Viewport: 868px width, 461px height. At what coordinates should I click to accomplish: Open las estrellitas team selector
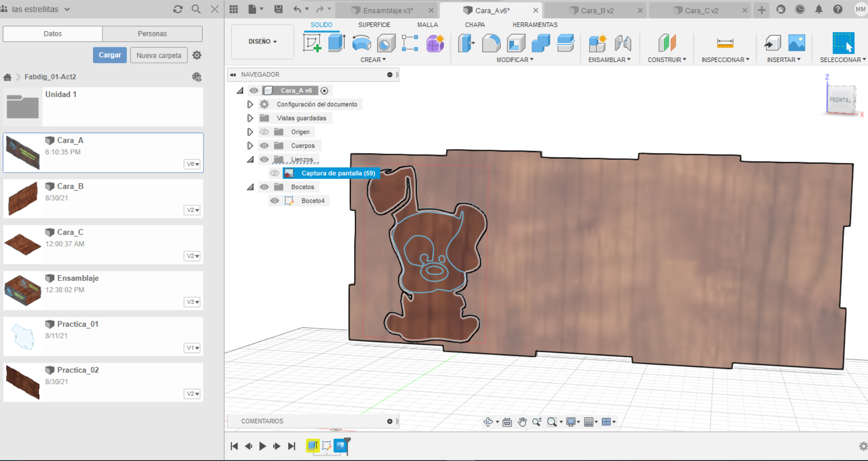tap(40, 9)
